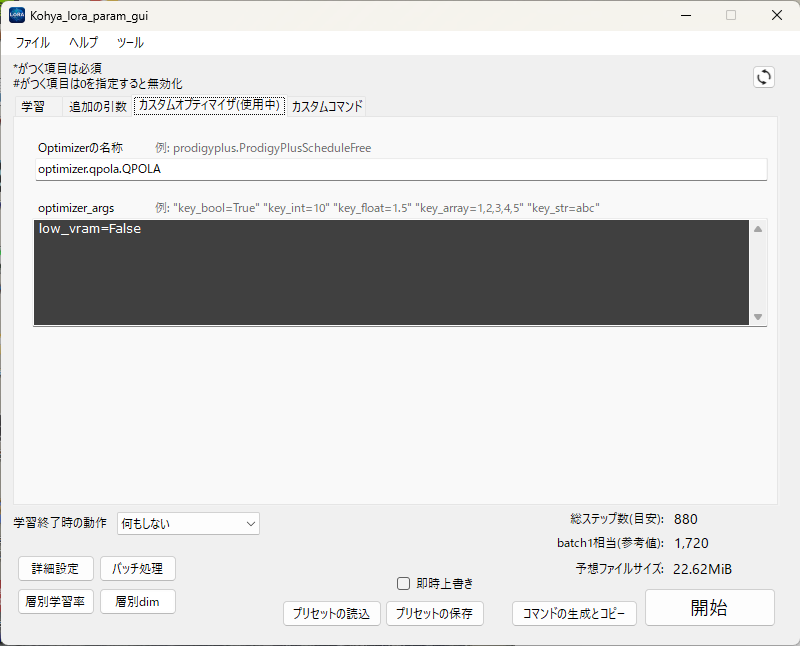Click プリセットの読込 button

click(x=332, y=613)
